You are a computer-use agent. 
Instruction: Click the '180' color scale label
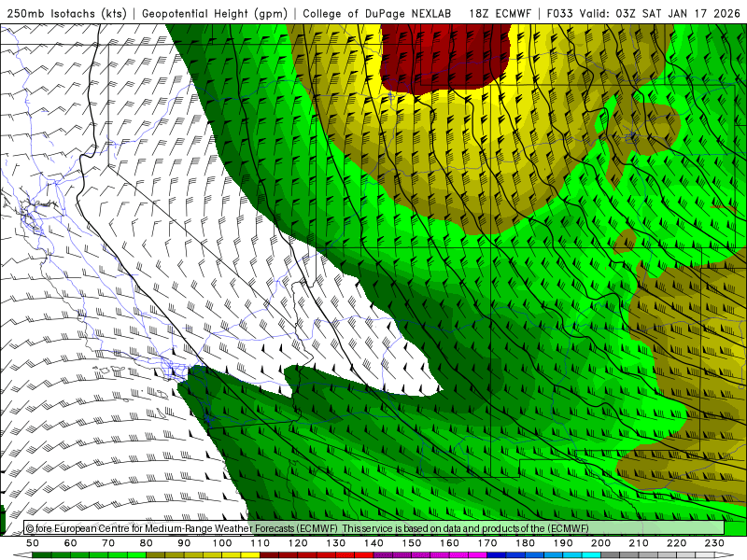tap(525, 543)
